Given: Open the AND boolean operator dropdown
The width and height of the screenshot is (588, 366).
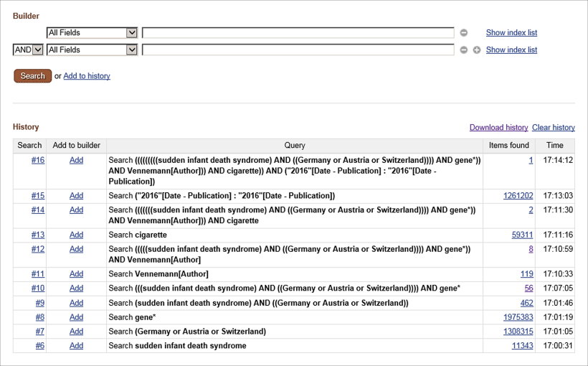Looking at the screenshot, I should pos(28,50).
